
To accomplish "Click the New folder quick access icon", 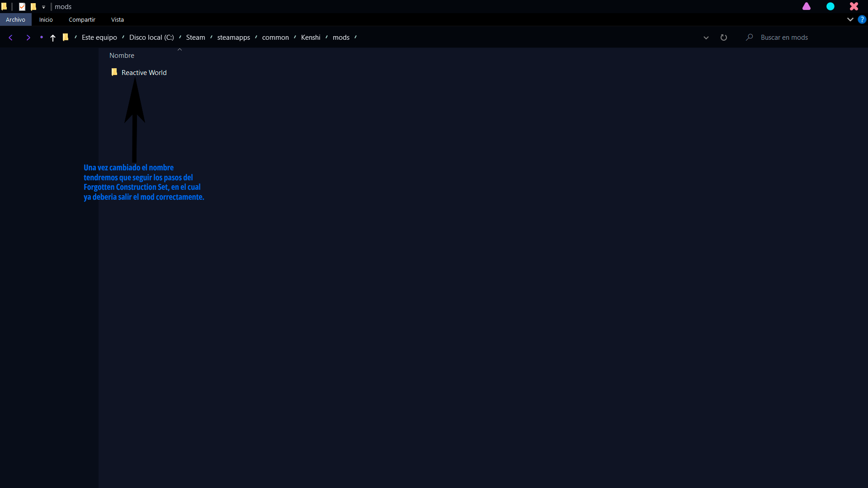I will coord(33,7).
